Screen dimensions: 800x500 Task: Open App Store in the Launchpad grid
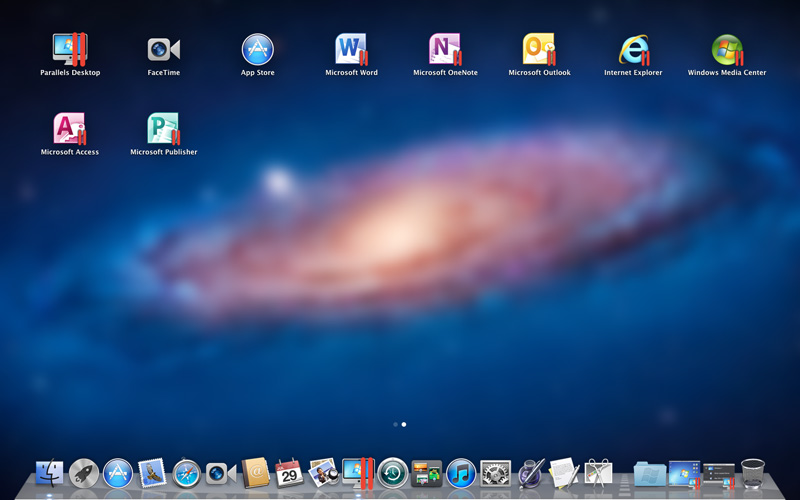pyautogui.click(x=258, y=49)
